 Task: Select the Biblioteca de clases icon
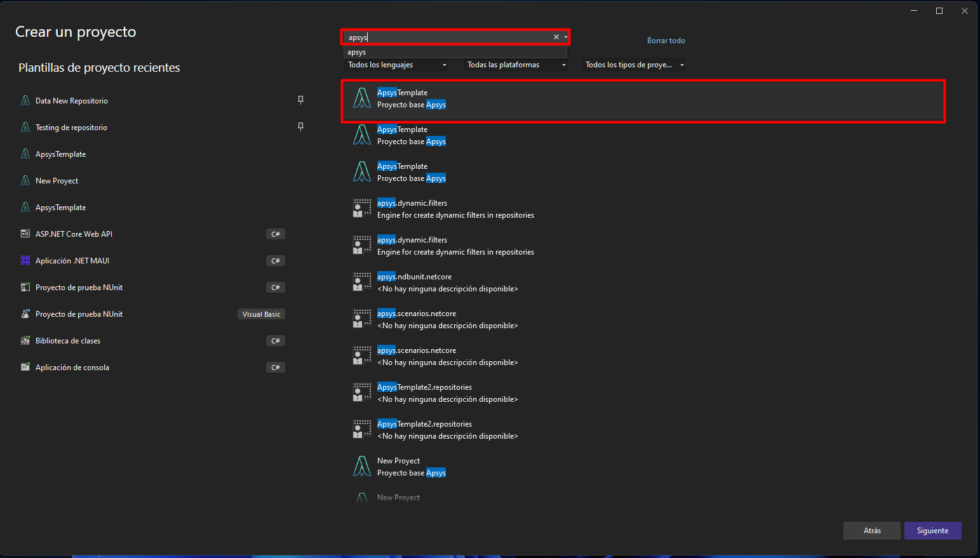click(x=25, y=341)
